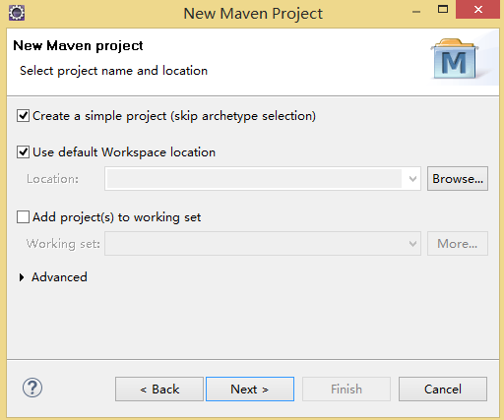504x420 pixels.
Task: Click the Finish button
Action: coord(346,390)
